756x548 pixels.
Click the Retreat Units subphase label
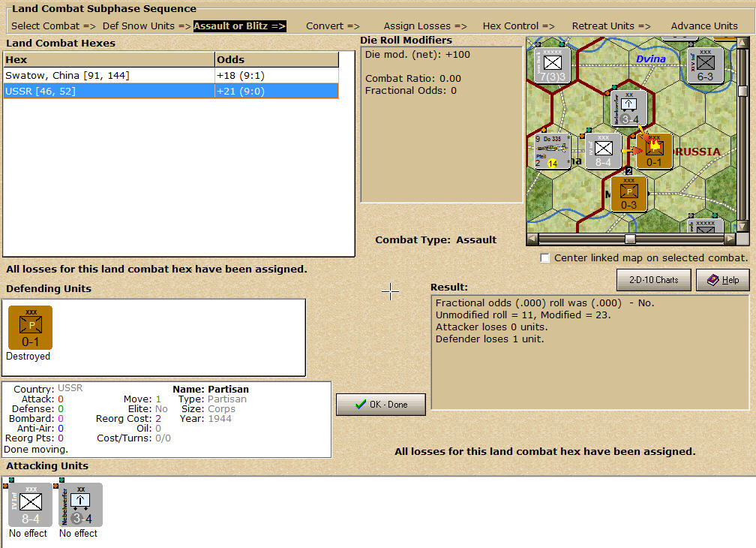coord(611,26)
